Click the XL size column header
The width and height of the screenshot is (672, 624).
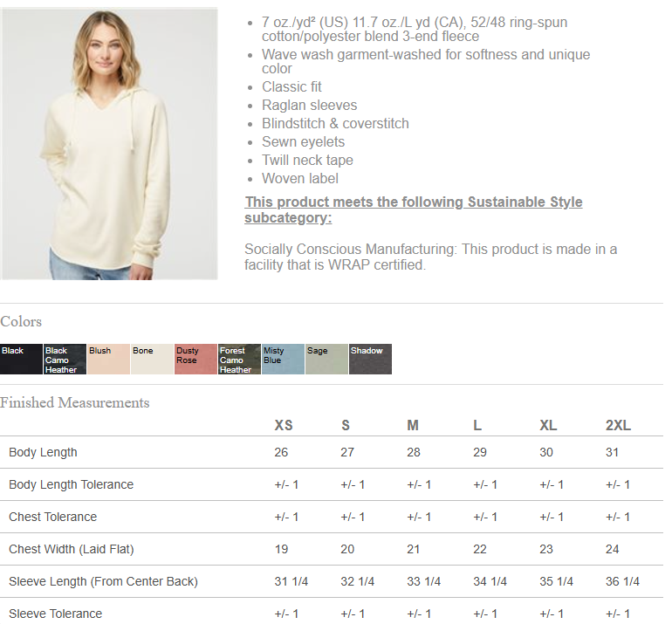(548, 425)
